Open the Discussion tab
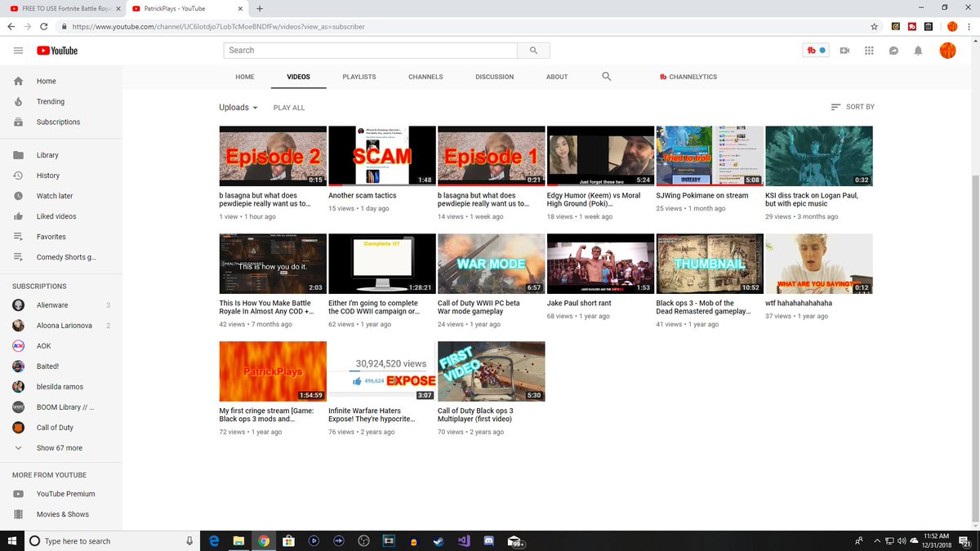The image size is (980, 551). pos(495,77)
